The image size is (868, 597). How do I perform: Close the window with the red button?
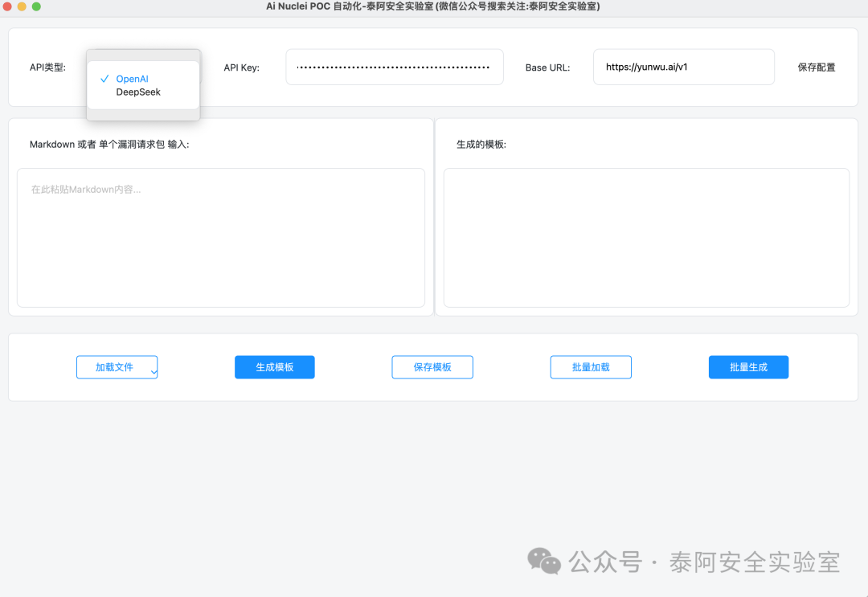[x=7, y=6]
